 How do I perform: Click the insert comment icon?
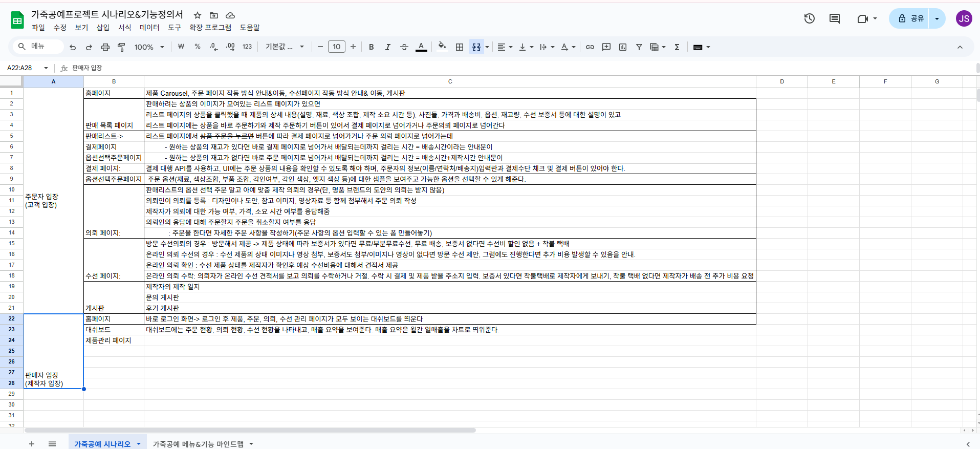606,47
